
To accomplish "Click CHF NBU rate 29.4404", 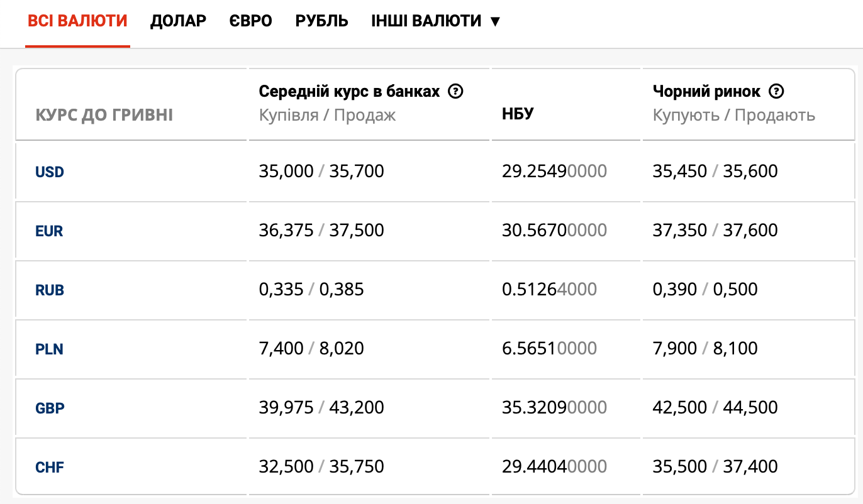I will 554,466.
